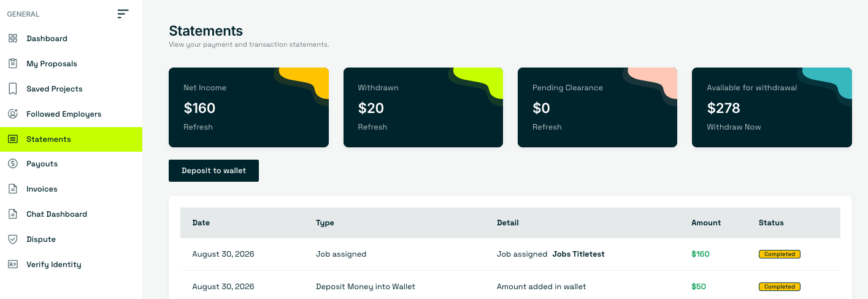This screenshot has width=868, height=299.
Task: Click the Verify Identity card icon
Action: (12, 265)
